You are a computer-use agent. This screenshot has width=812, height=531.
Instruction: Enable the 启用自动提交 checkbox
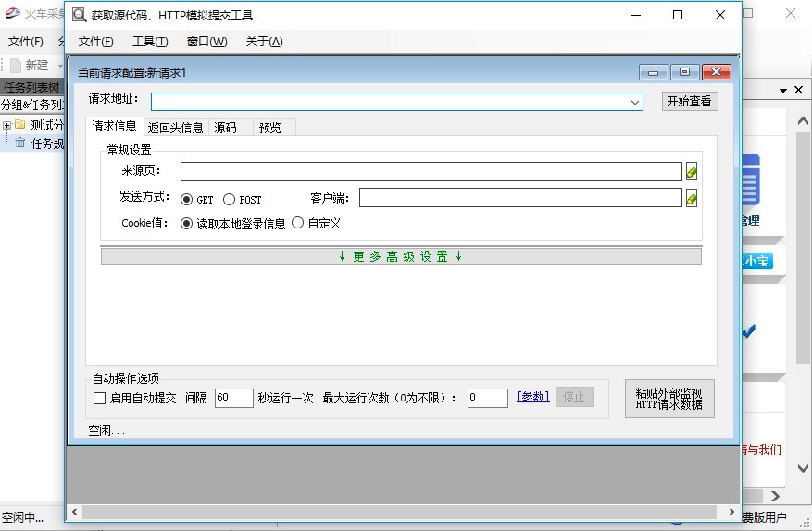coord(99,398)
